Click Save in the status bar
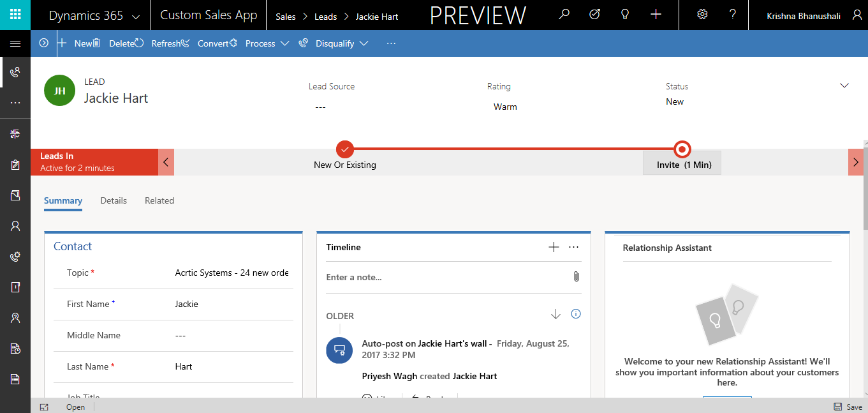The height and width of the screenshot is (413, 868). (x=848, y=407)
